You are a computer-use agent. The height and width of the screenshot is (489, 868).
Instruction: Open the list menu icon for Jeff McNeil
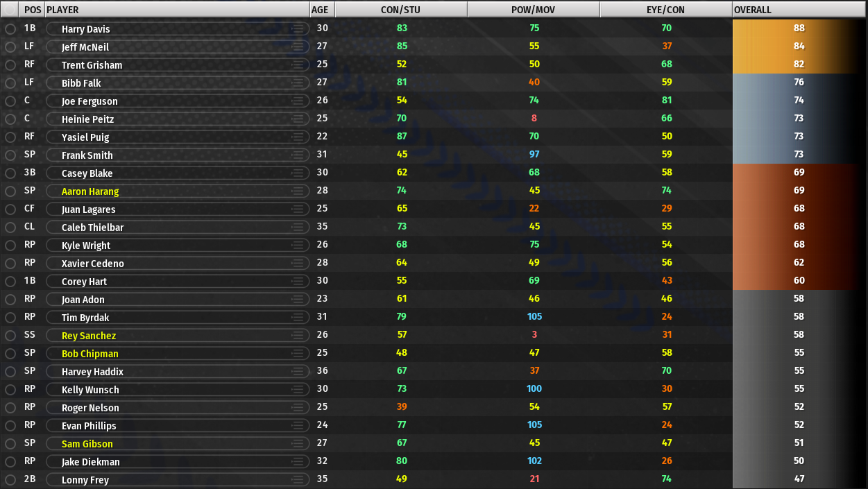(298, 46)
